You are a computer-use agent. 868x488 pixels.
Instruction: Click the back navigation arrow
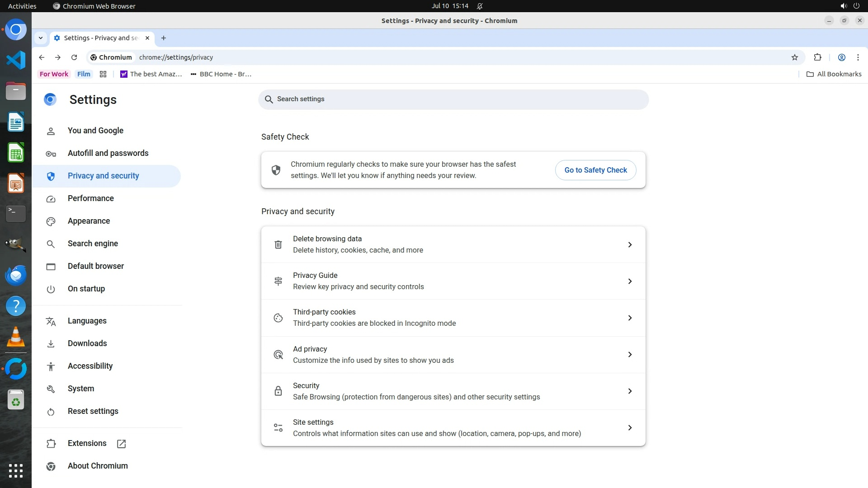point(42,57)
